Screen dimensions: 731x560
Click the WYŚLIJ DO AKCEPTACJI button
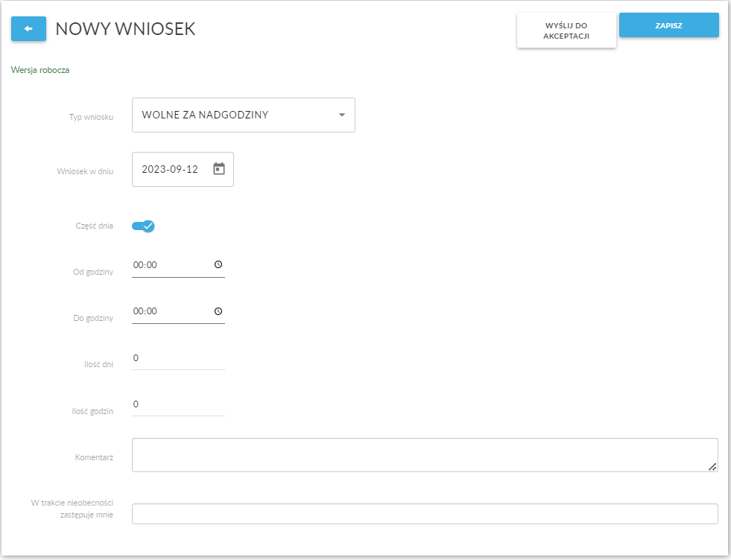(566, 31)
